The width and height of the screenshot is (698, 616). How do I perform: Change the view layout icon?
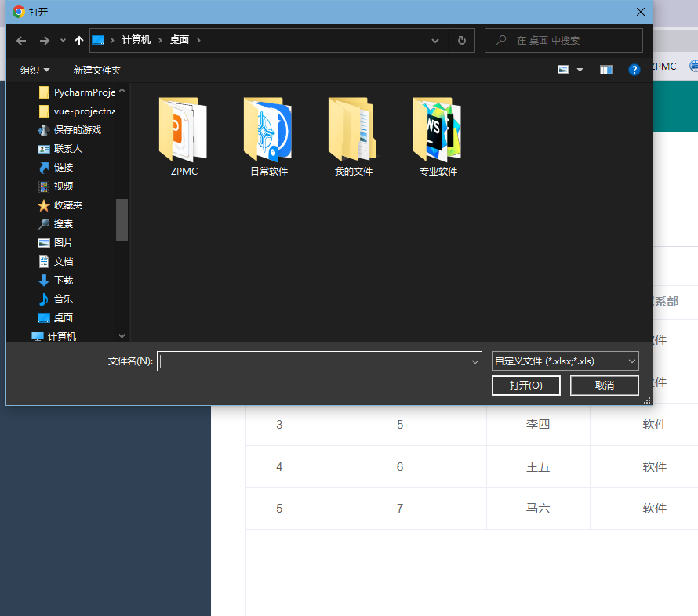tap(563, 70)
